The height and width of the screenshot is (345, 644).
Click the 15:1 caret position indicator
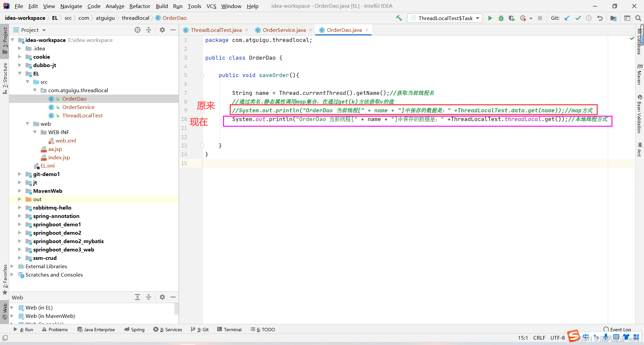(523, 338)
